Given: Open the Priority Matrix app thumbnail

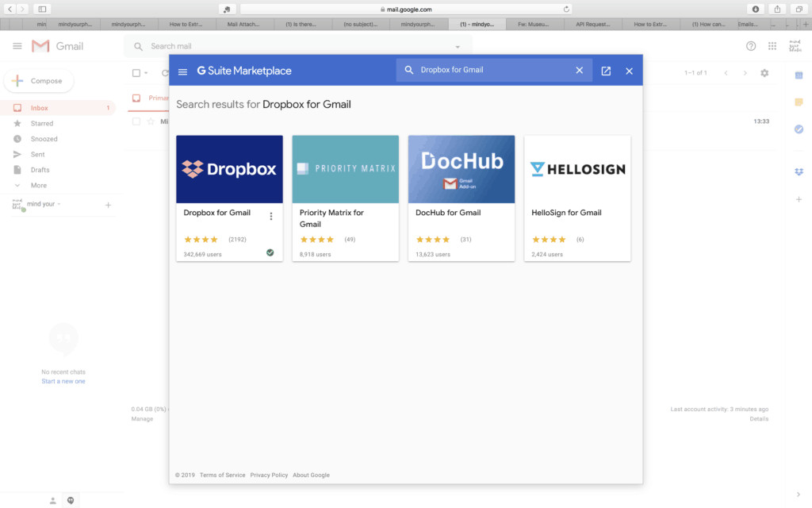Looking at the screenshot, I should pyautogui.click(x=346, y=169).
